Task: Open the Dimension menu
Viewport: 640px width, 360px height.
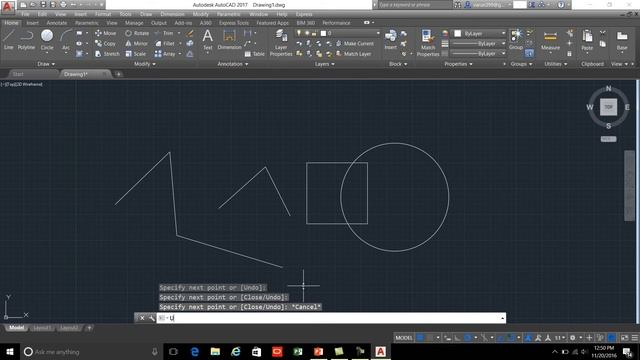Action: 172,14
